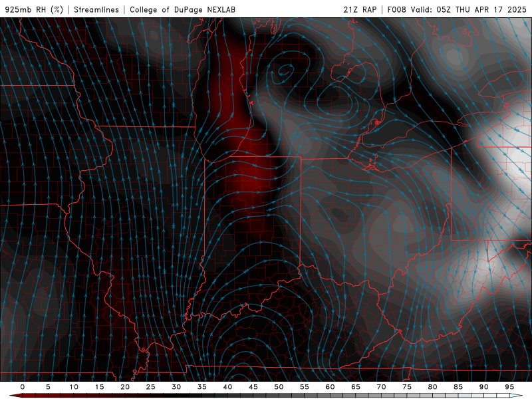Click the legend value "25"

pyautogui.click(x=151, y=387)
